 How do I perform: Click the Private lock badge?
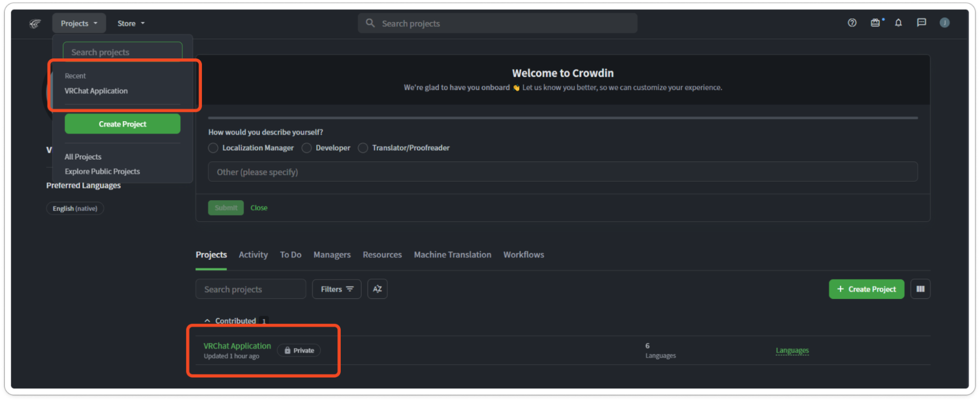point(299,350)
